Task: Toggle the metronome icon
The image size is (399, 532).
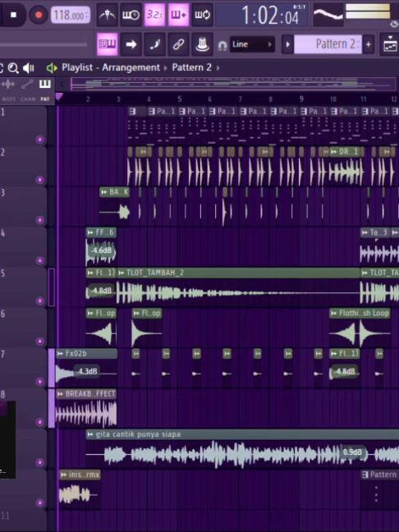Action: [108, 15]
